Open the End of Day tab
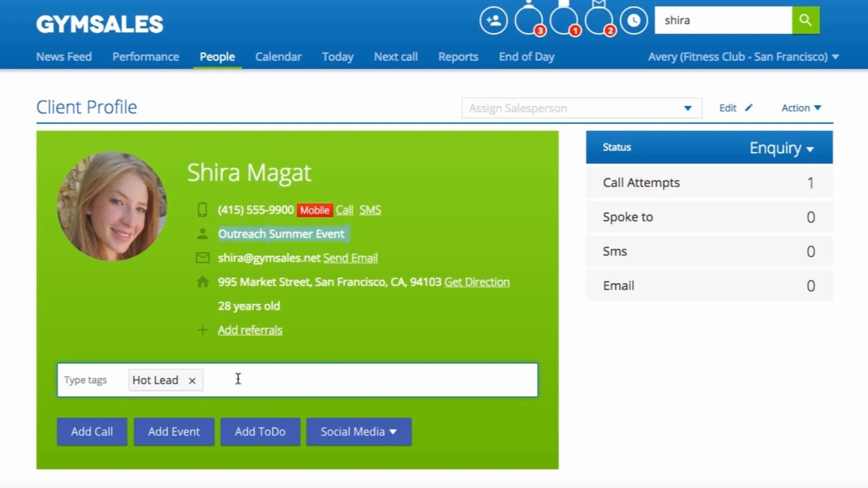Image resolution: width=868 pixels, height=488 pixels. 526,57
